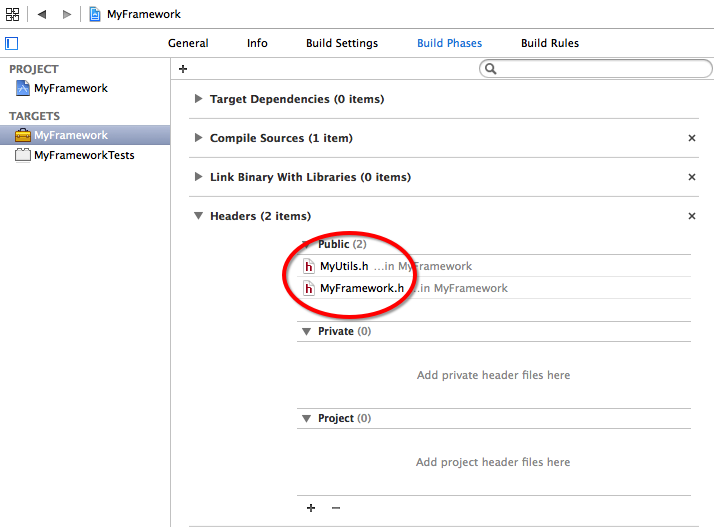
Task: Select the MyFrameworkTests target
Action: (85, 155)
